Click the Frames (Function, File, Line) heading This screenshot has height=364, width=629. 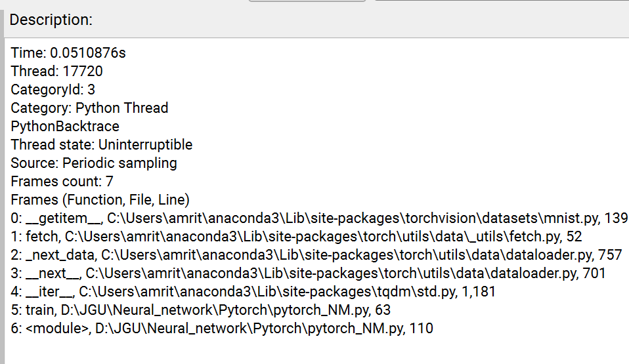point(100,200)
